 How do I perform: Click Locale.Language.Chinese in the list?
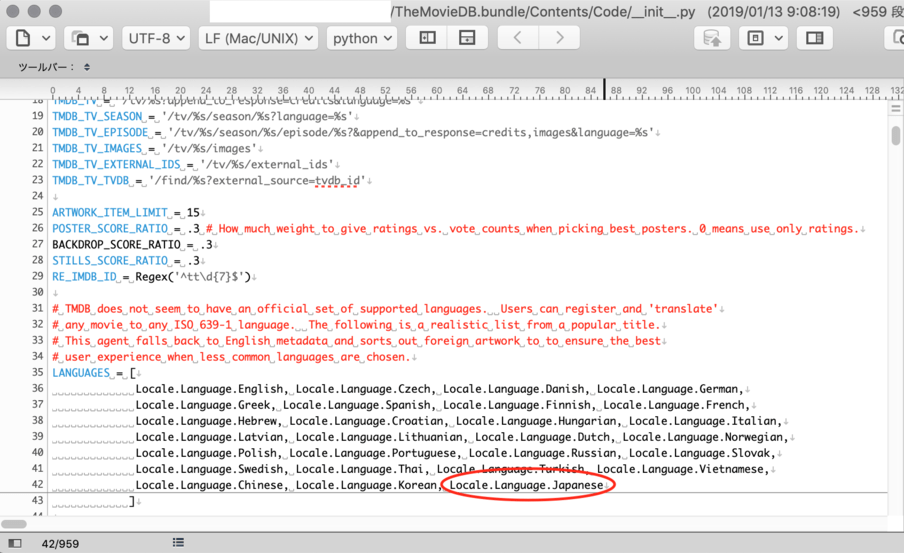[210, 486]
